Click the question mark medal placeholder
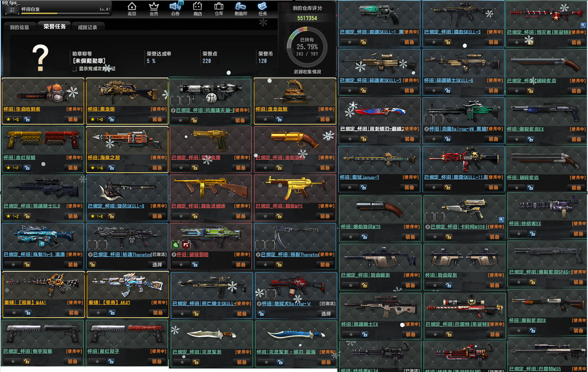The height and width of the screenshot is (372, 588). [40, 58]
